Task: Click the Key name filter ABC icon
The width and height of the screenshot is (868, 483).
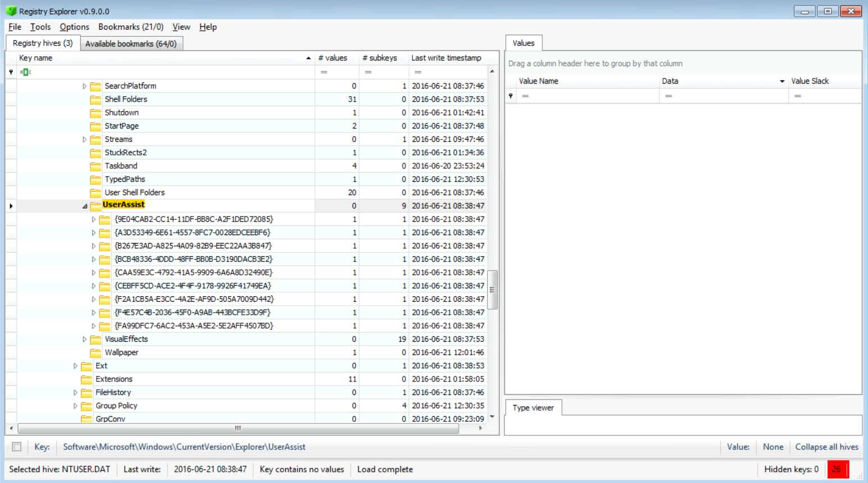Action: pos(25,72)
